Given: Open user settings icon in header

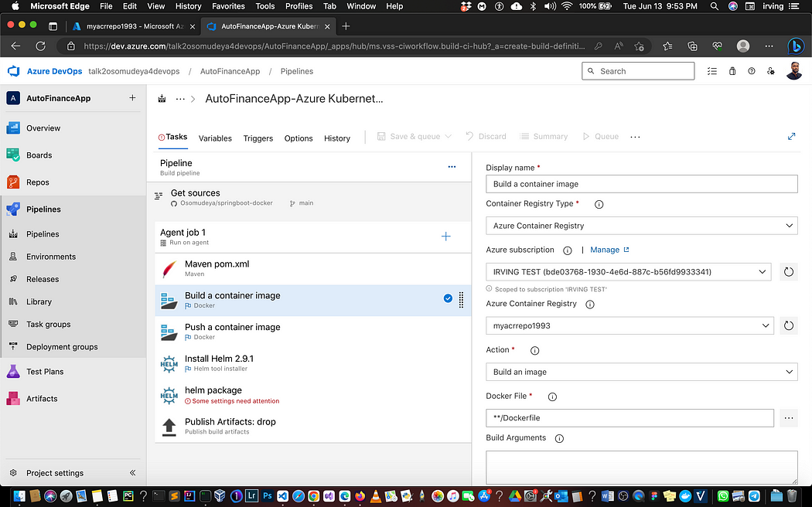Looking at the screenshot, I should [x=771, y=71].
